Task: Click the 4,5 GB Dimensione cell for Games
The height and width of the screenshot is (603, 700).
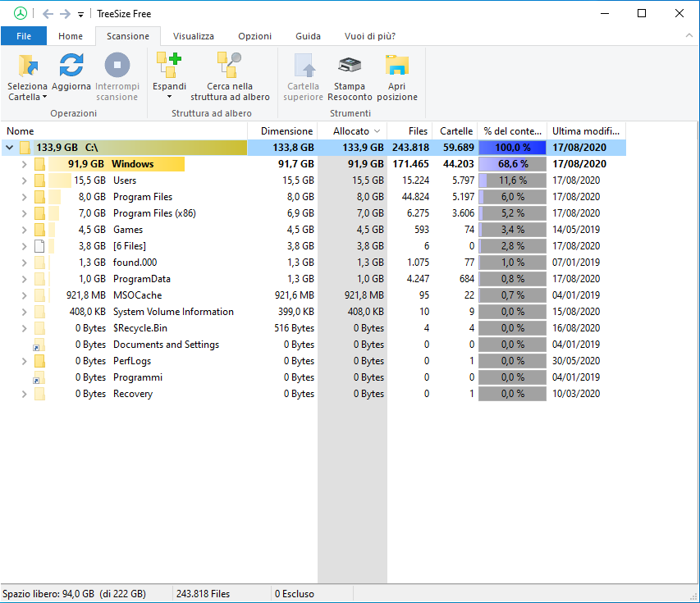Action: click(300, 230)
